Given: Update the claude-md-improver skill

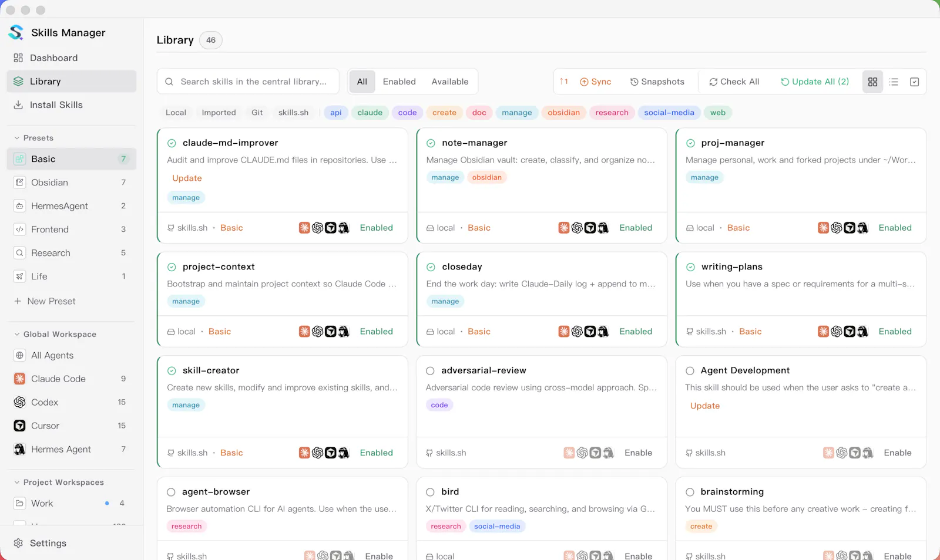Looking at the screenshot, I should pyautogui.click(x=187, y=178).
